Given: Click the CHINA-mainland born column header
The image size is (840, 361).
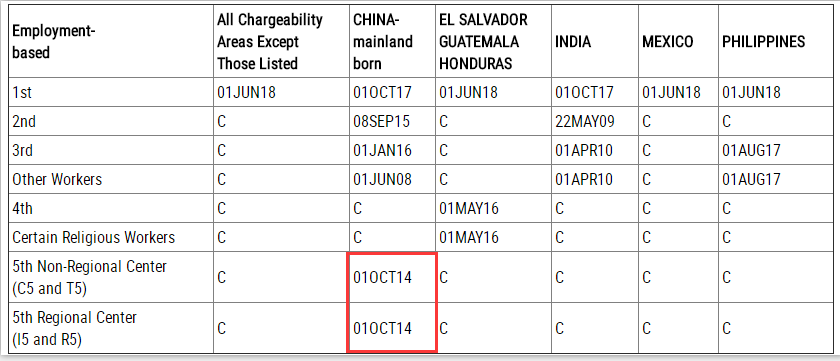Looking at the screenshot, I should point(392,41).
